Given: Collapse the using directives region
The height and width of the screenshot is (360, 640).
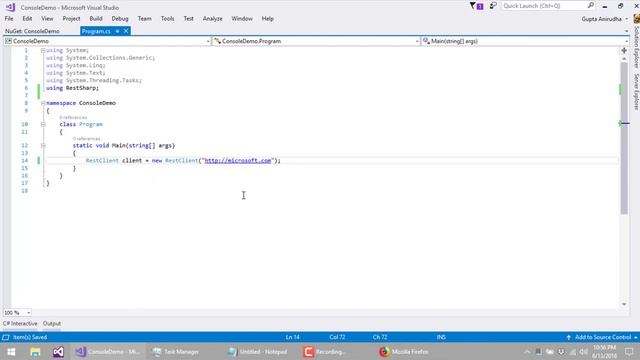Looking at the screenshot, I should (43, 50).
